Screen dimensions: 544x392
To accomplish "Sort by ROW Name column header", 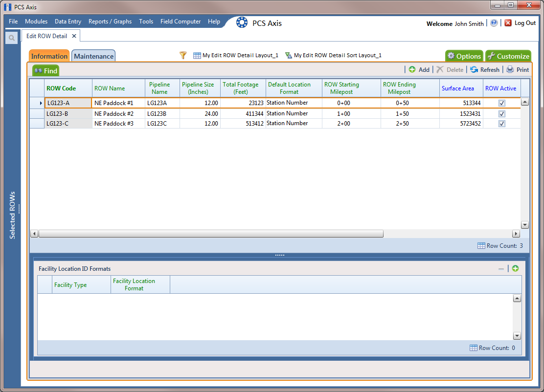I will (119, 88).
